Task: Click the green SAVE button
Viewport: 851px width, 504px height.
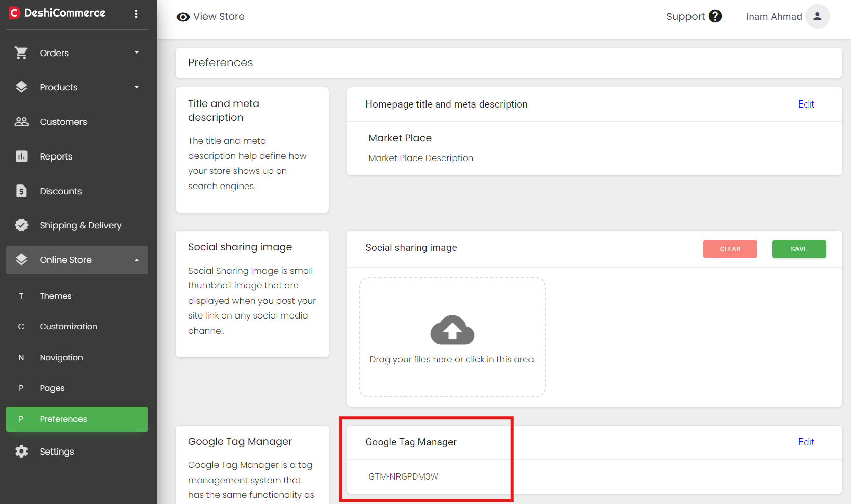Action: click(799, 249)
